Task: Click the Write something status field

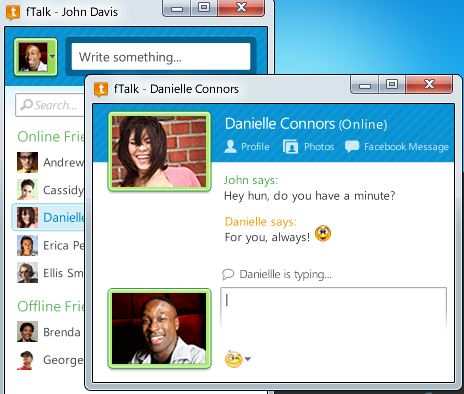Action: [161, 57]
